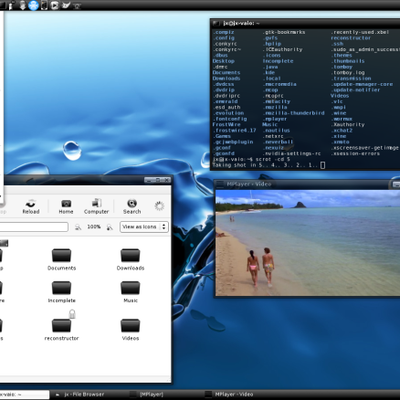Viewport: 400px width, 400px height.
Task: Click the MPlayer video beach picture
Action: pyautogui.click(x=307, y=243)
